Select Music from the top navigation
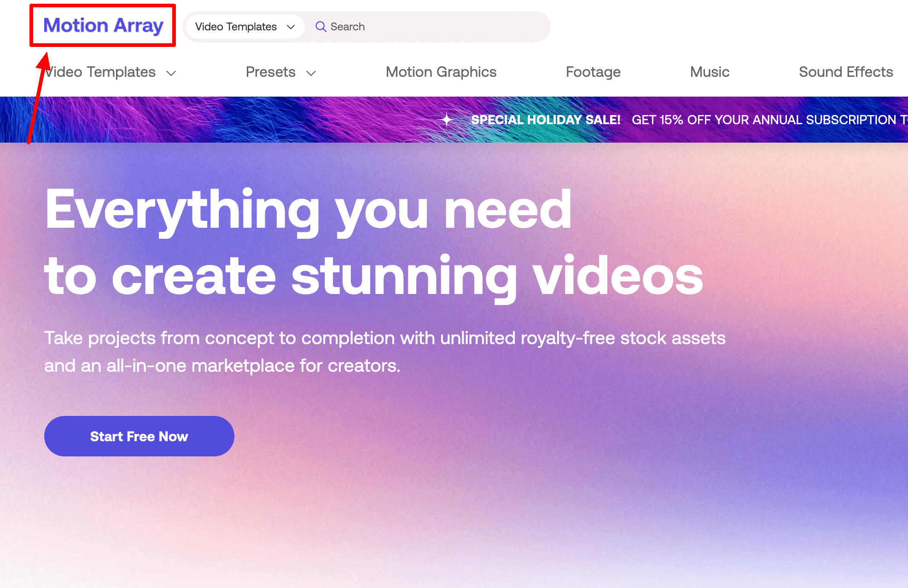908x588 pixels. [709, 72]
